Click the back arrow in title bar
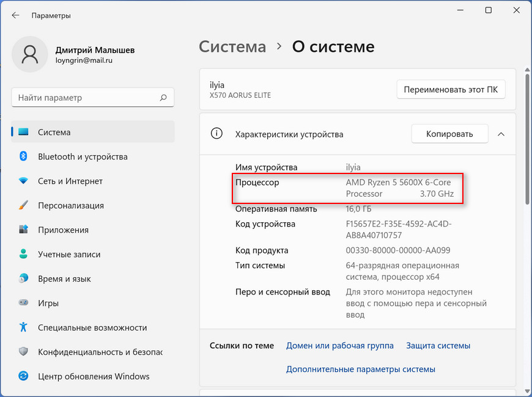 (x=15, y=15)
